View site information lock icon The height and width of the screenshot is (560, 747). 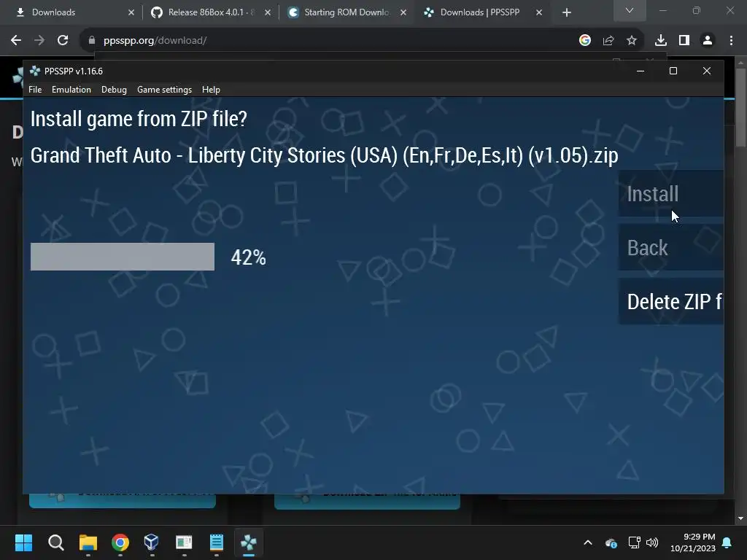pyautogui.click(x=92, y=41)
